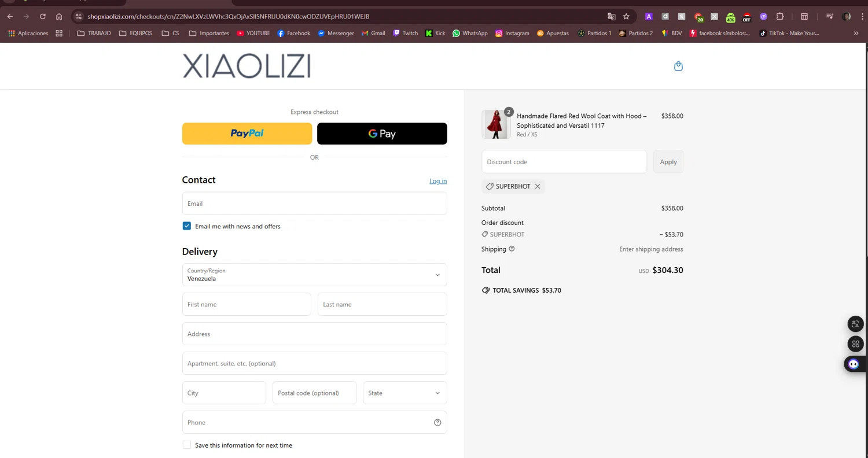Click the Phone input field

(x=314, y=422)
